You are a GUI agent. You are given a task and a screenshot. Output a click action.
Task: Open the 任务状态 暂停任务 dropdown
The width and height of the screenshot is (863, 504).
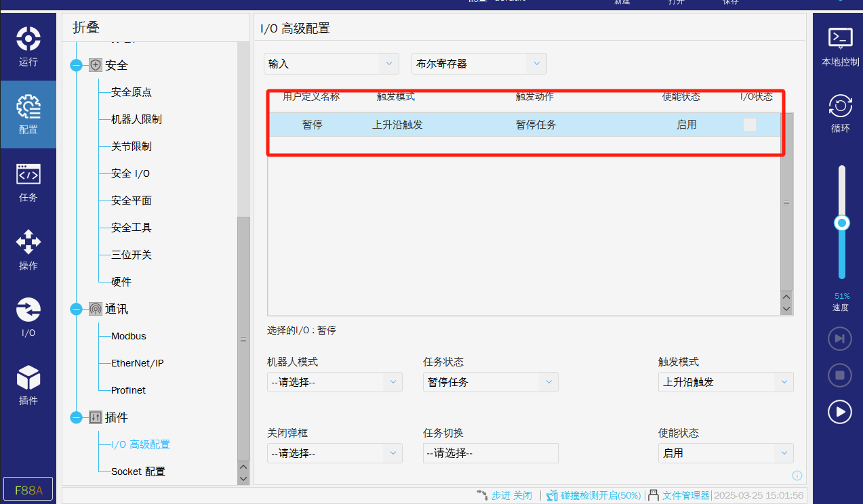pyautogui.click(x=490, y=382)
